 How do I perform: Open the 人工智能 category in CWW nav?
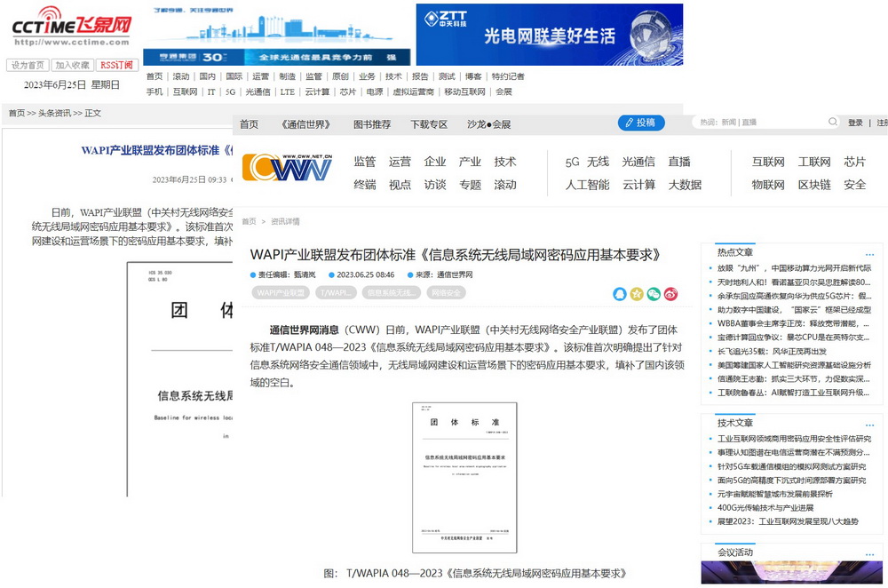[587, 185]
